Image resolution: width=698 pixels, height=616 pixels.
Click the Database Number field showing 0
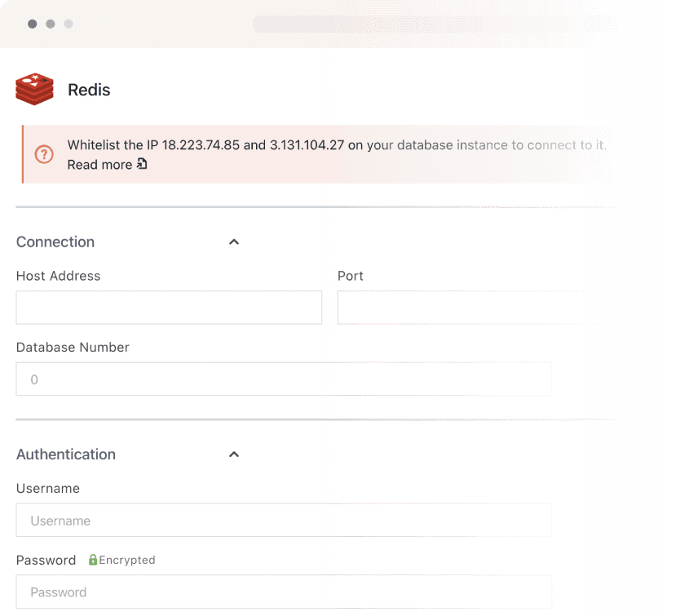pyautogui.click(x=284, y=379)
